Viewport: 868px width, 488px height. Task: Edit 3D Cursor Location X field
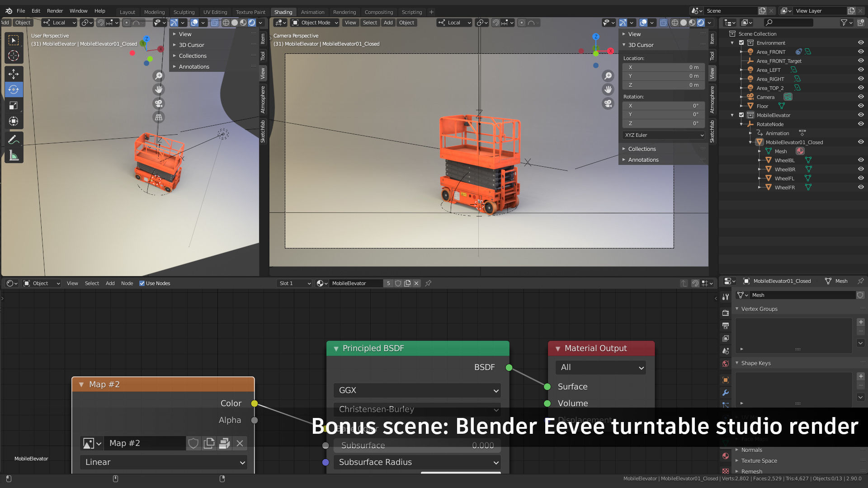click(663, 67)
